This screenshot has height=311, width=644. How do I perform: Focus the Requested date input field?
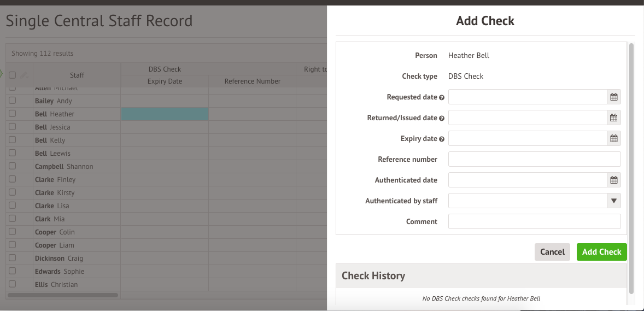[x=528, y=97]
